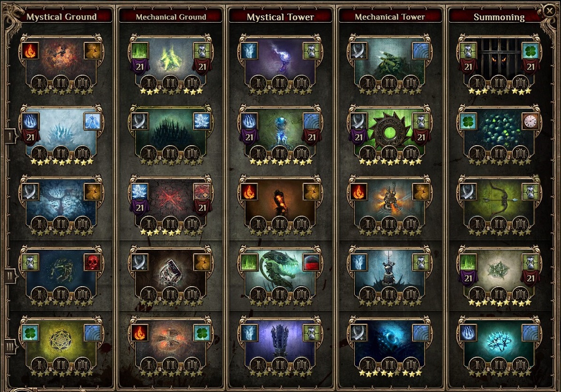Expand the tier III marker on the left edge

[x=10, y=346]
